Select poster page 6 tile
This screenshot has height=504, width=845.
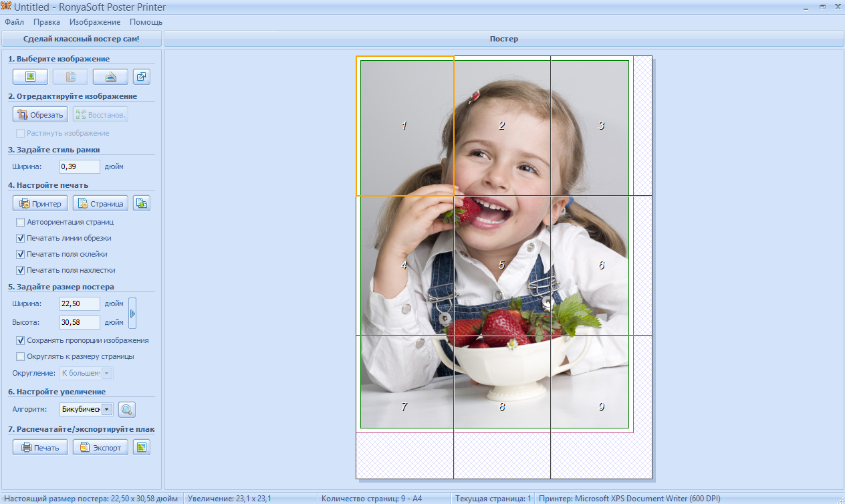click(x=601, y=265)
